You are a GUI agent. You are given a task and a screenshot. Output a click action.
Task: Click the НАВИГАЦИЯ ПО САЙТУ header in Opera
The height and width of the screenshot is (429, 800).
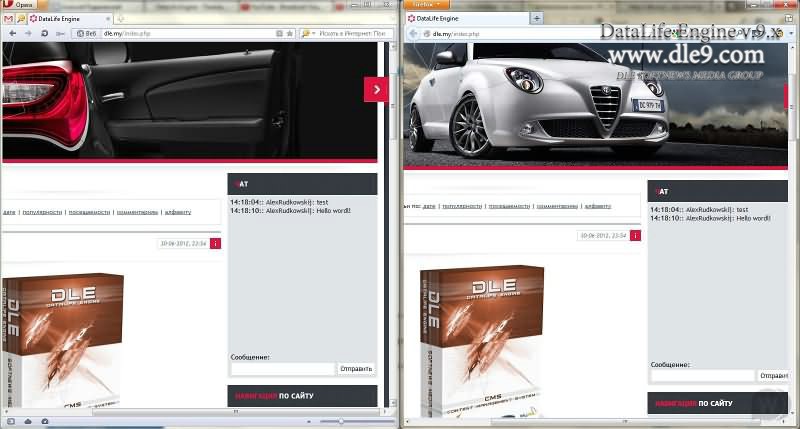coord(302,396)
